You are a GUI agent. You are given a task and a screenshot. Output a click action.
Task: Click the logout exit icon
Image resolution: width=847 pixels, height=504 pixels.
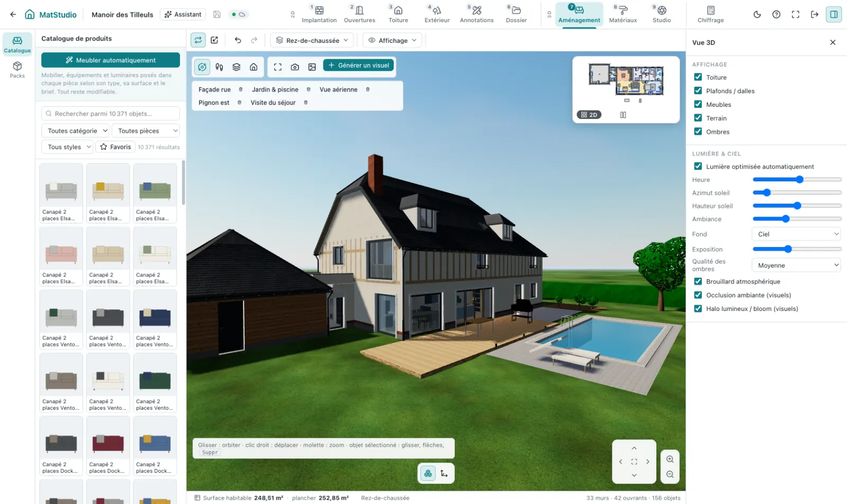tap(815, 14)
